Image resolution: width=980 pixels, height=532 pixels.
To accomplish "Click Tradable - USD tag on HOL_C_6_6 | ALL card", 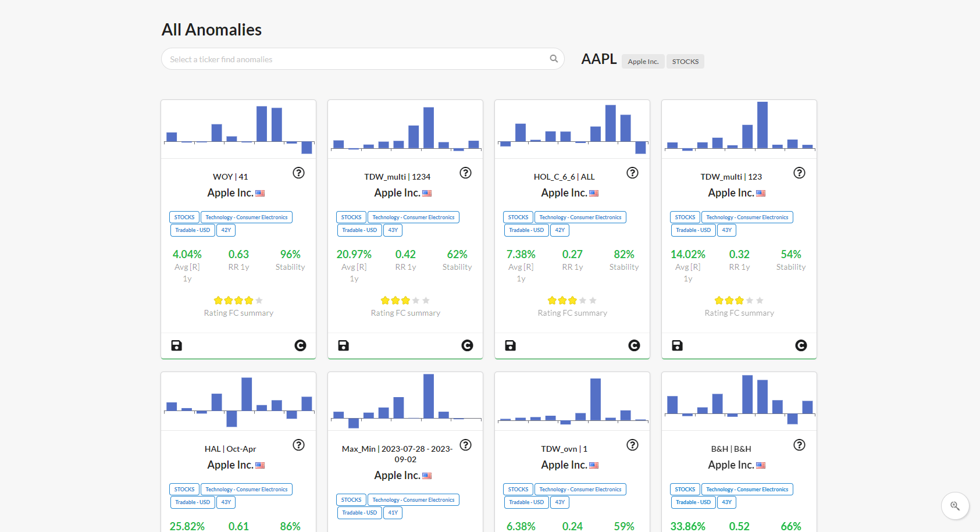I will coord(526,230).
